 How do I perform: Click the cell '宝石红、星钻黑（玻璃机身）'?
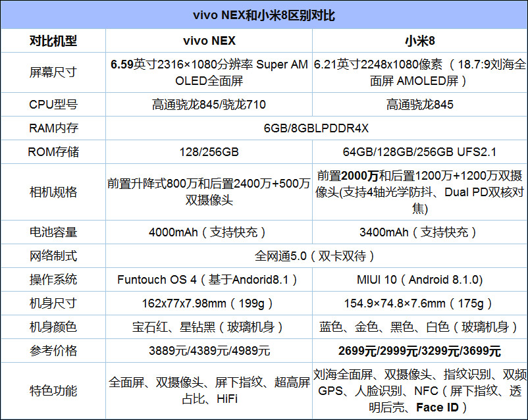(209, 327)
